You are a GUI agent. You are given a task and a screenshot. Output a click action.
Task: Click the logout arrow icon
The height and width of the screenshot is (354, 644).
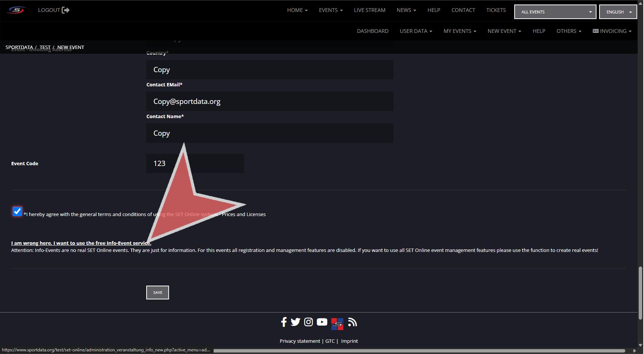(x=65, y=10)
